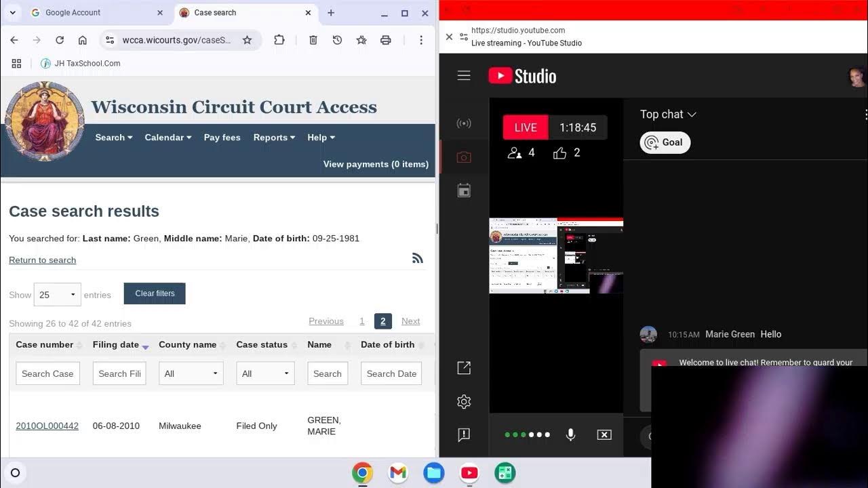Open YouTube Studio settings gear
Screen dimensions: 868x488
click(464, 402)
